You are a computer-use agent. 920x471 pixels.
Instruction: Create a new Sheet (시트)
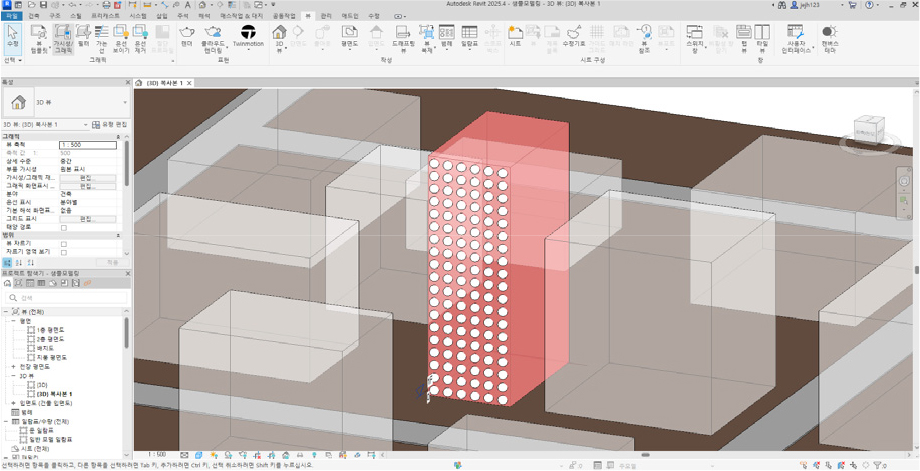515,35
